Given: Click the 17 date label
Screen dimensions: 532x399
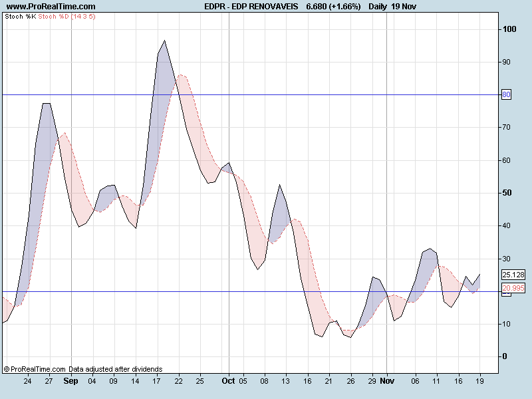Looking at the screenshot, I should pyautogui.click(x=156, y=381).
